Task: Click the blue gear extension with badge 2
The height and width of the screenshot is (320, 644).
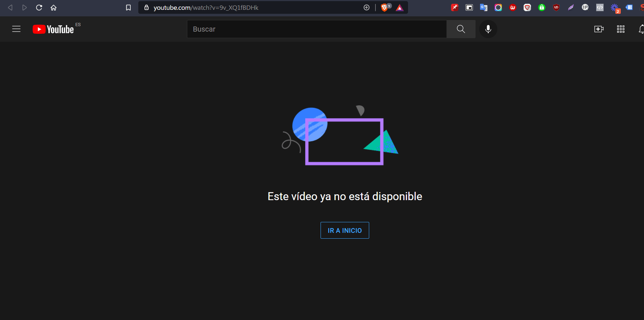Action: coord(615,8)
